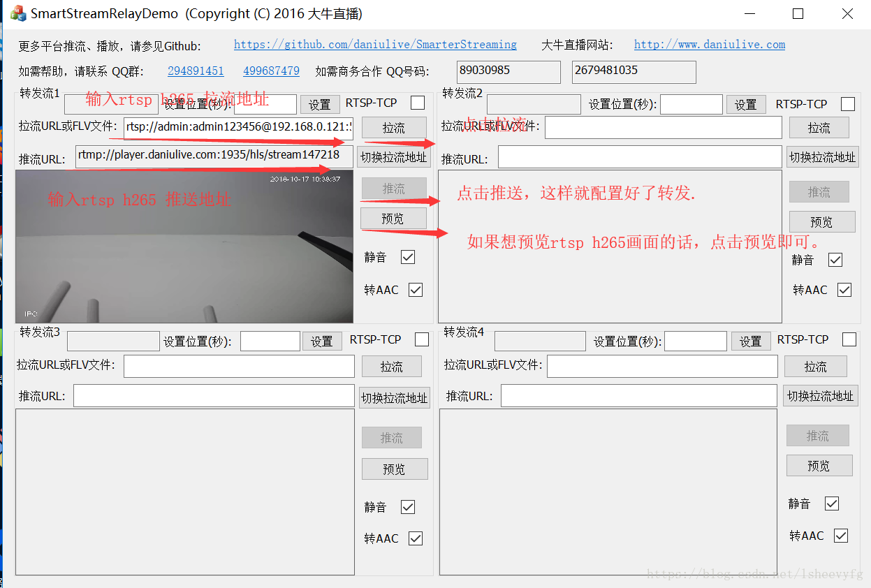Click 切换拉流地址 in relay stream 2
Image resolution: width=871 pixels, height=588 pixels.
pyautogui.click(x=822, y=157)
